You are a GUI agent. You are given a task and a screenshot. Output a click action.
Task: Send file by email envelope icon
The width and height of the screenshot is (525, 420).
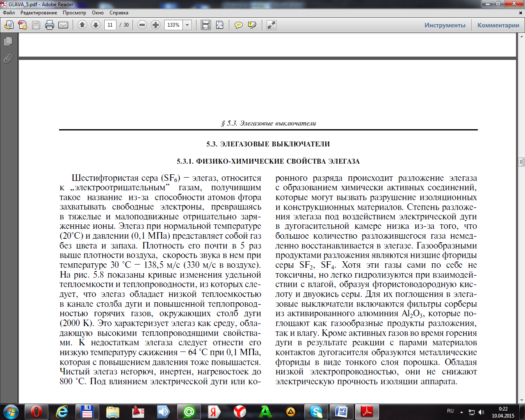click(63, 25)
